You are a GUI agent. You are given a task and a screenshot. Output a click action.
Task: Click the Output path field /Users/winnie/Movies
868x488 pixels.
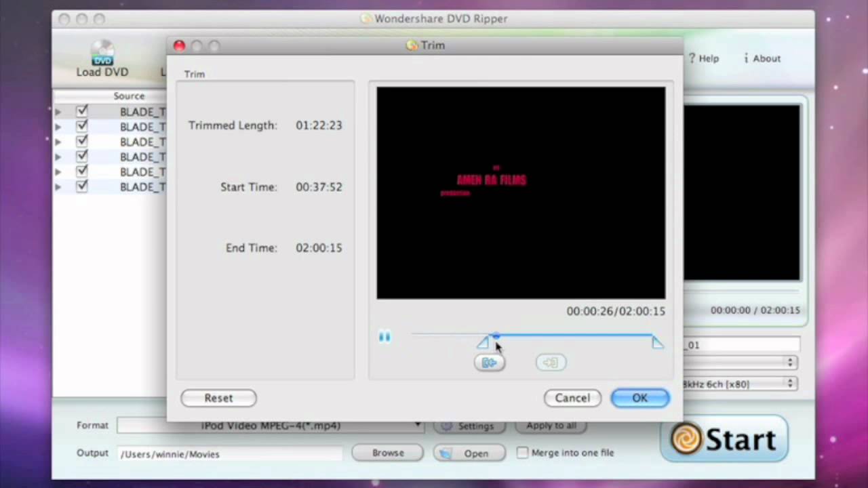[x=230, y=453]
